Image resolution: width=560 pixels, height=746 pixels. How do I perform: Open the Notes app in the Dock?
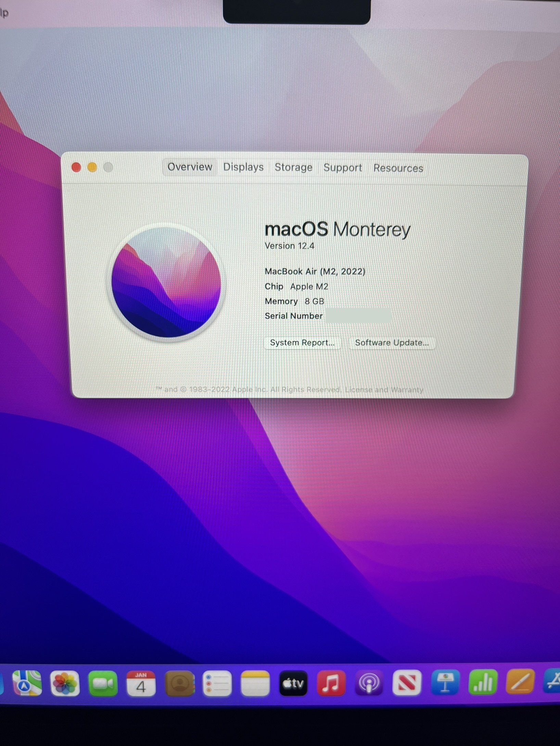coord(255,683)
